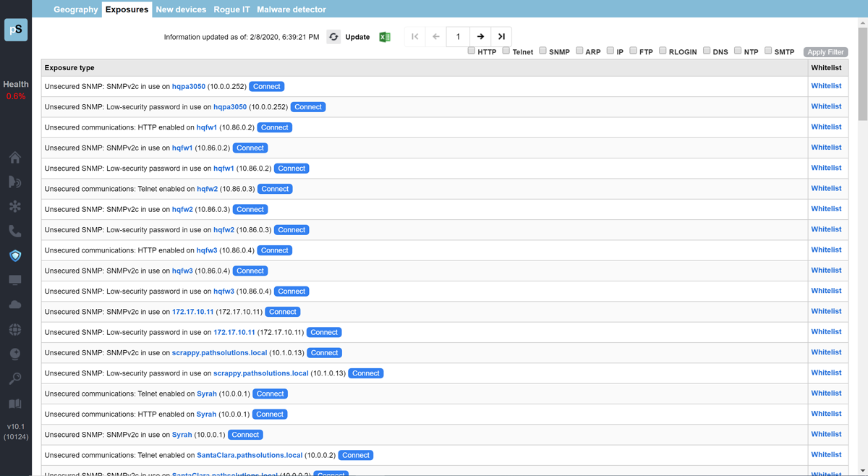The image size is (868, 476).
Task: Switch to the Geography tab
Action: click(75, 9)
